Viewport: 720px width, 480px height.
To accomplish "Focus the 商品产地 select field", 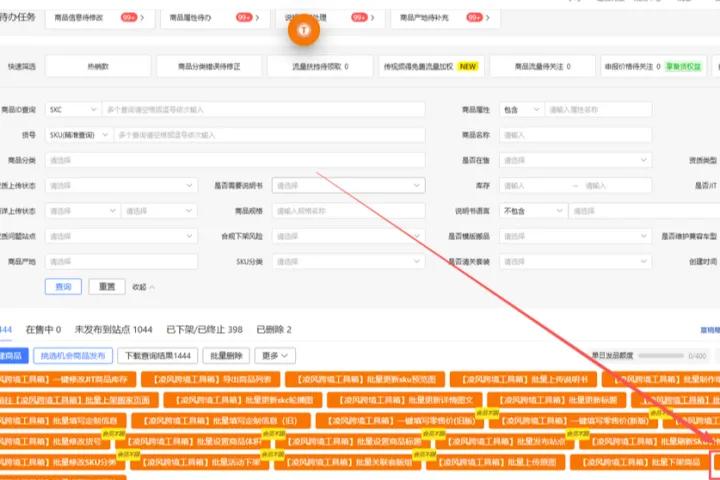I will click(x=121, y=261).
